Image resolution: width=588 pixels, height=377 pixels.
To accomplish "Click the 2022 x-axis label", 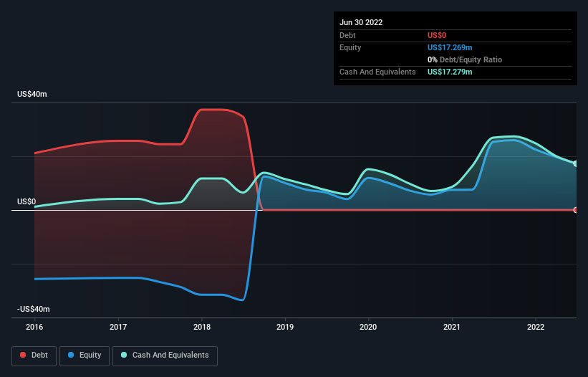I will [x=536, y=327].
